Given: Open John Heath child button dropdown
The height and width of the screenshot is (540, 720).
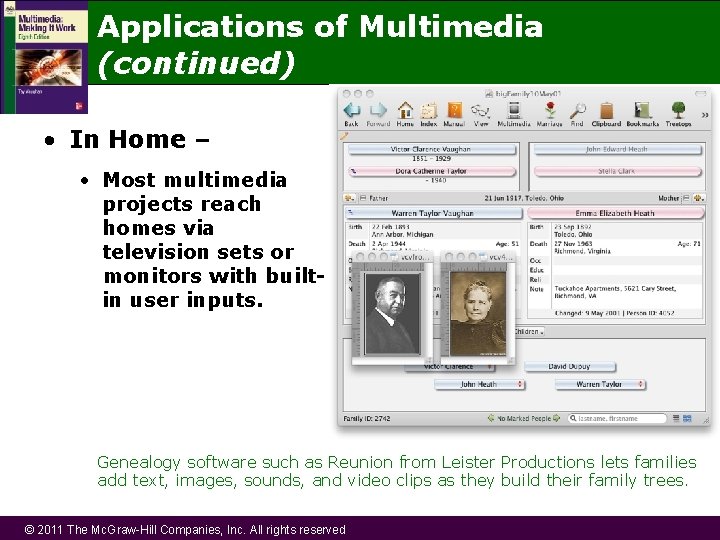Looking at the screenshot, I should click(520, 384).
